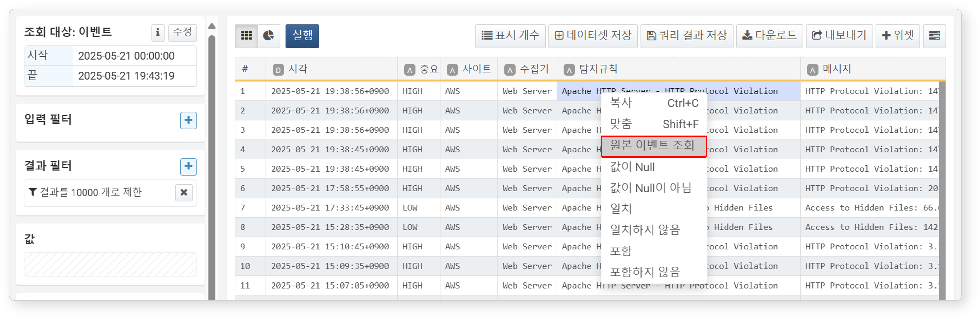Viewport: 980px width, 319px height.
Task: Click row 5 message HTTP Protocol Violation
Action: pos(869,169)
